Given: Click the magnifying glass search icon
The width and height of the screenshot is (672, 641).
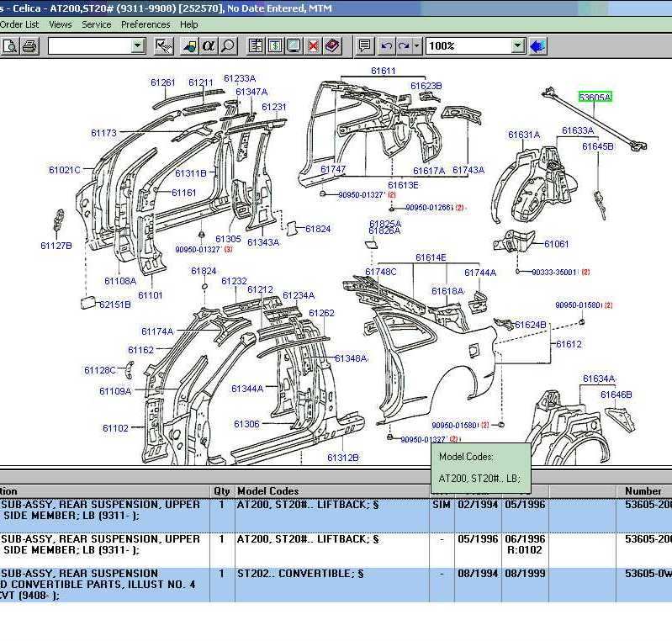Looking at the screenshot, I should (x=228, y=46).
